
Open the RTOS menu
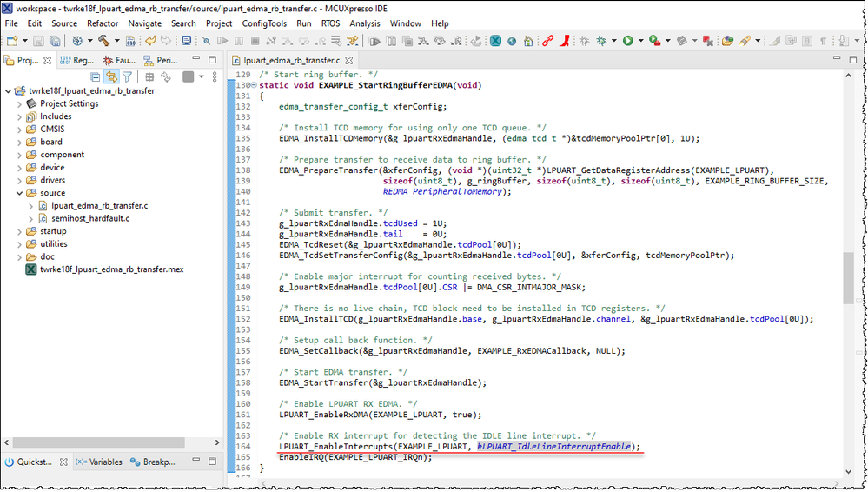tap(330, 23)
